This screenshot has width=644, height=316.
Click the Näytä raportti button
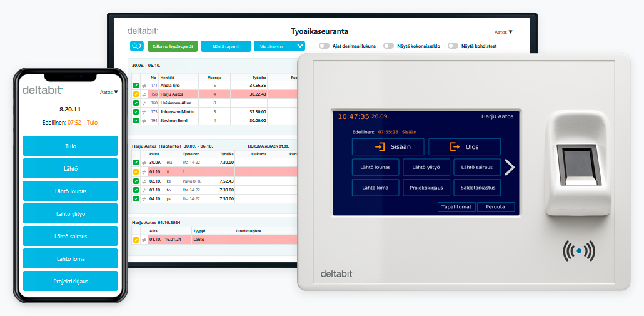pos(226,46)
